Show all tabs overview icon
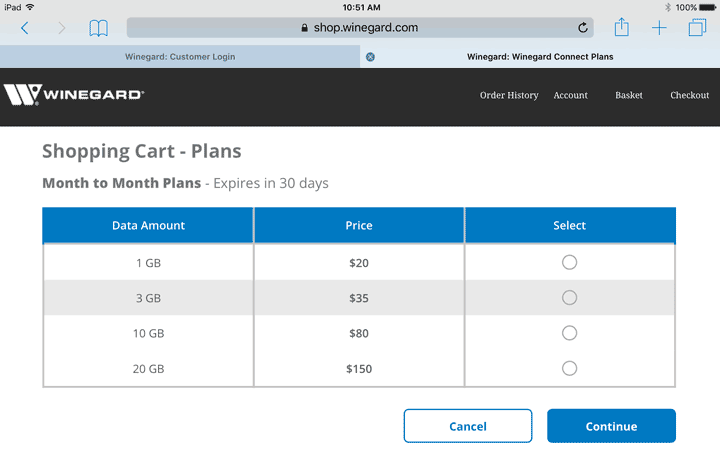Viewport: 720px width, 474px height. pos(697,28)
